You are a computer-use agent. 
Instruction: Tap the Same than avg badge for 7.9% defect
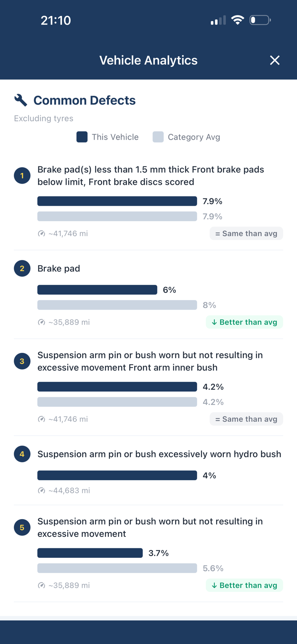[x=246, y=233]
